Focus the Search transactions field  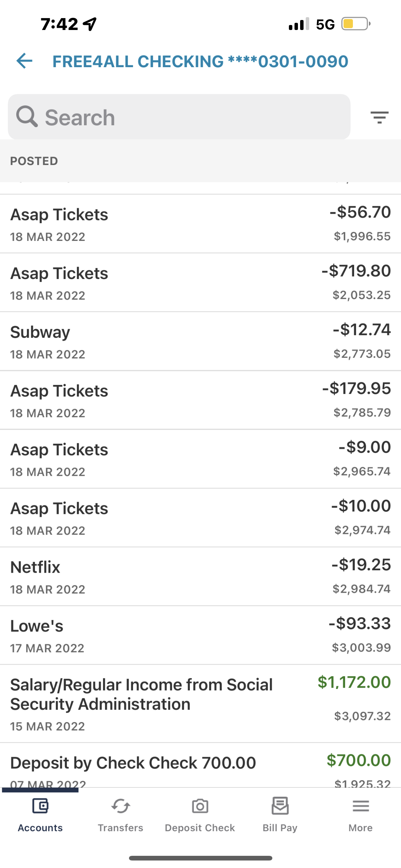tap(179, 117)
